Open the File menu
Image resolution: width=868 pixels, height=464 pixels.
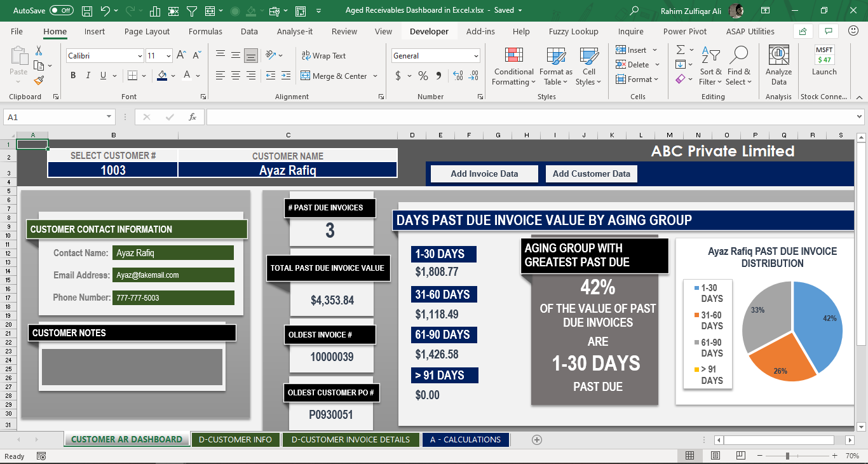[17, 31]
